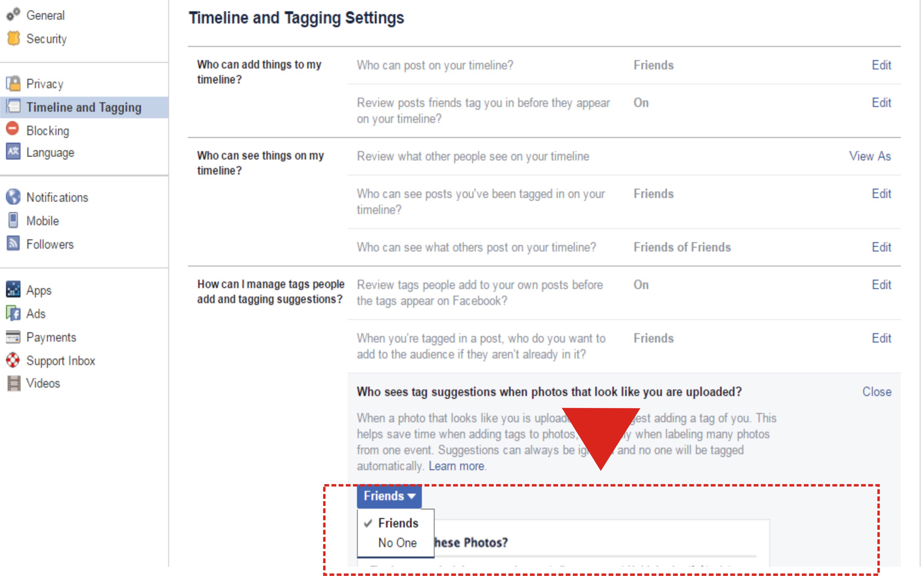Open the Support Inbox lifebuoy icon
Viewport: 924px width, 576px height.
coord(13,360)
